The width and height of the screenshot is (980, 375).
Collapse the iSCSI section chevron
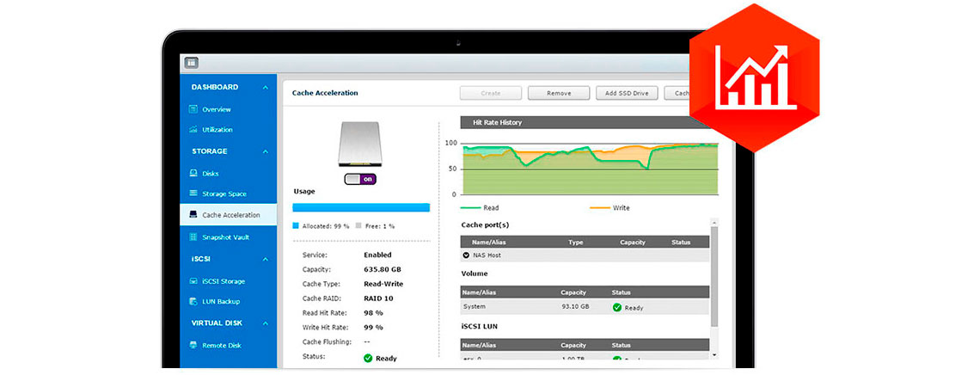[266, 258]
